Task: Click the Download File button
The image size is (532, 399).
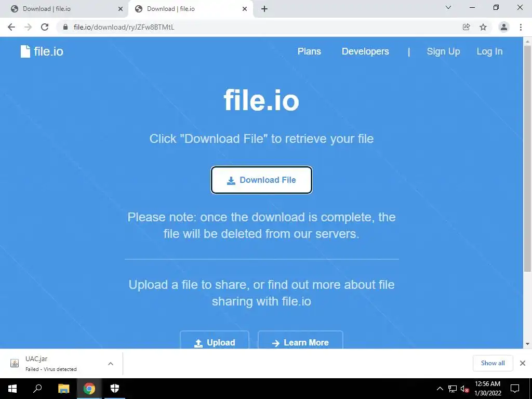Action: (262, 180)
